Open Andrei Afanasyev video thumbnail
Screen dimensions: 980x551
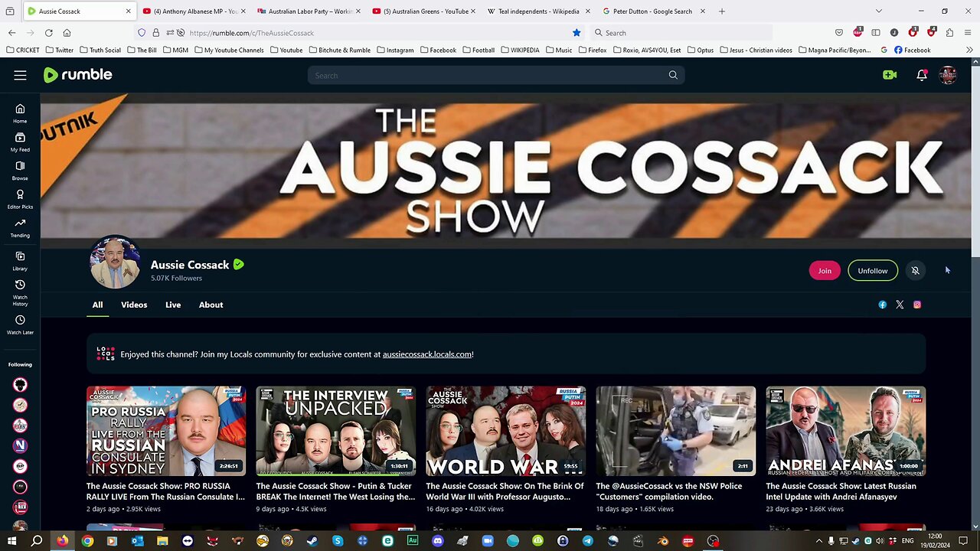(x=845, y=431)
